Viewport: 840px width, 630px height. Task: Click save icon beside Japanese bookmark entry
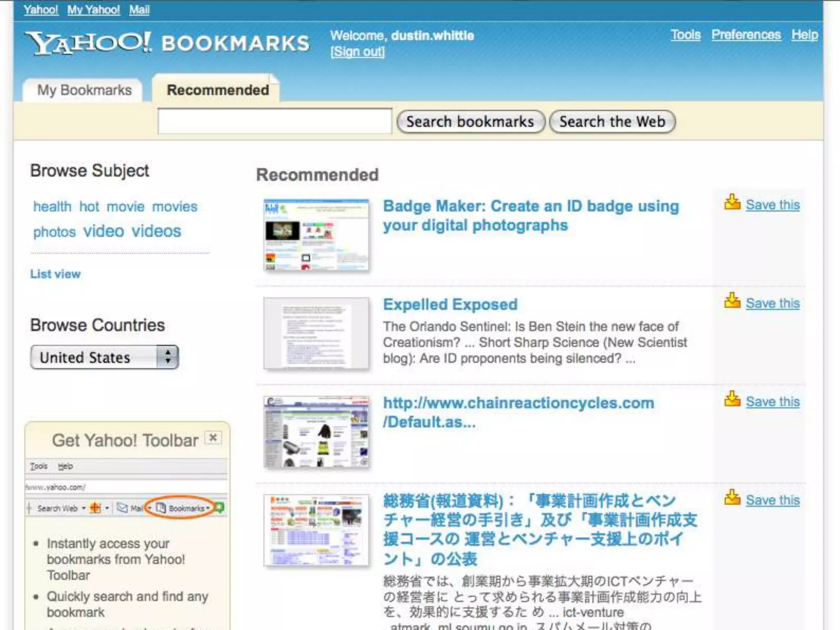point(732,498)
